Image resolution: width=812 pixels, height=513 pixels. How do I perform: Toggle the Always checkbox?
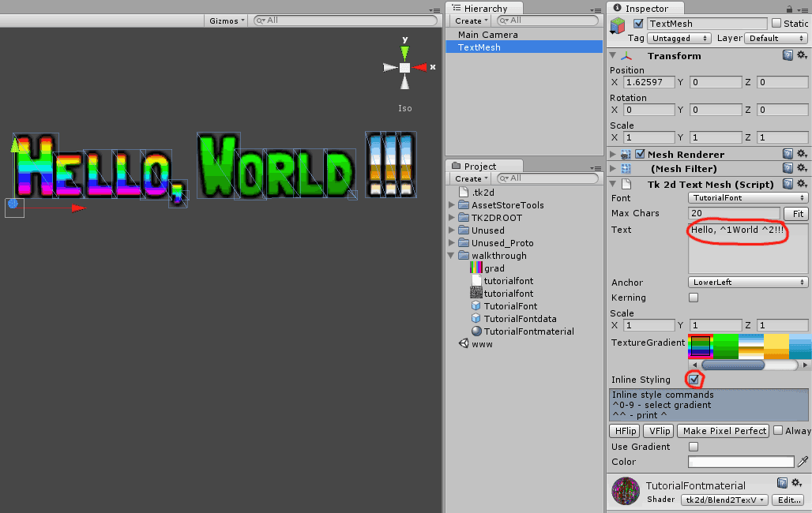tap(778, 430)
